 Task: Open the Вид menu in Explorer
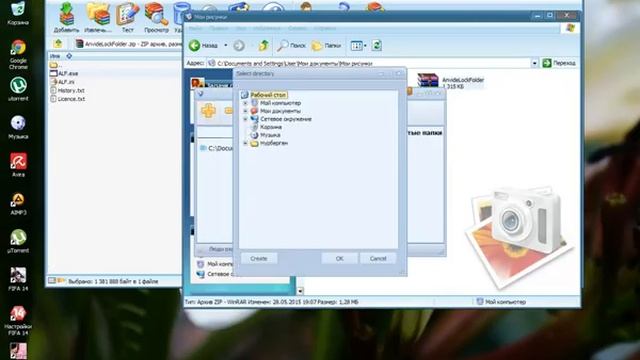241,29
